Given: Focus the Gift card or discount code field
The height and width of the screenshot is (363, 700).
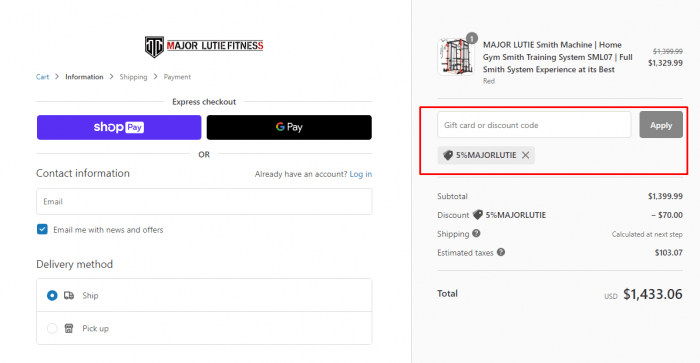Looking at the screenshot, I should pyautogui.click(x=534, y=125).
